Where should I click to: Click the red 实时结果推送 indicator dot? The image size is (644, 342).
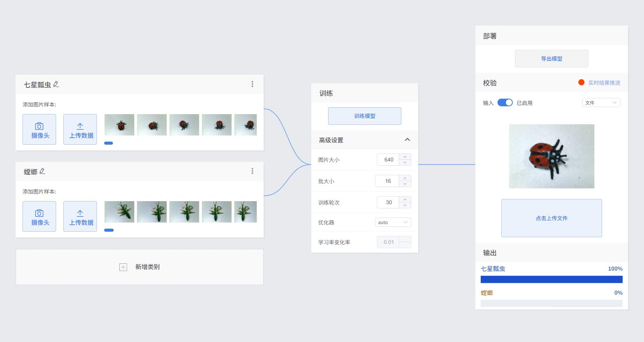(x=581, y=82)
